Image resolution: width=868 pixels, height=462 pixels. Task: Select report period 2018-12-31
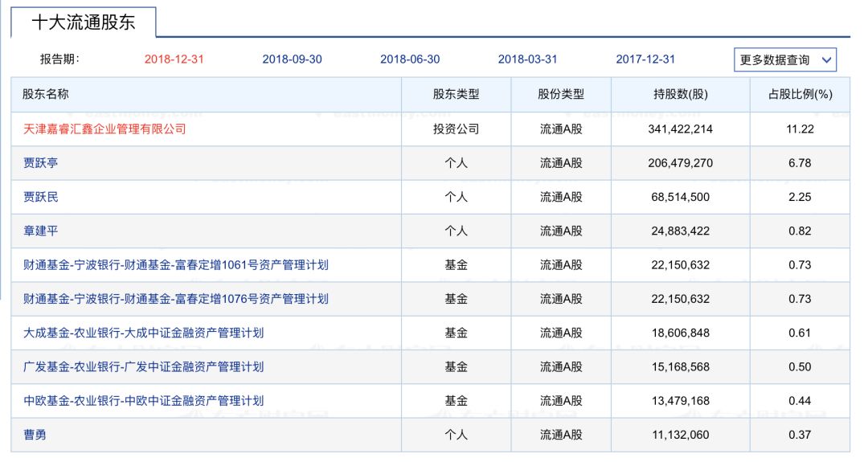tap(174, 59)
